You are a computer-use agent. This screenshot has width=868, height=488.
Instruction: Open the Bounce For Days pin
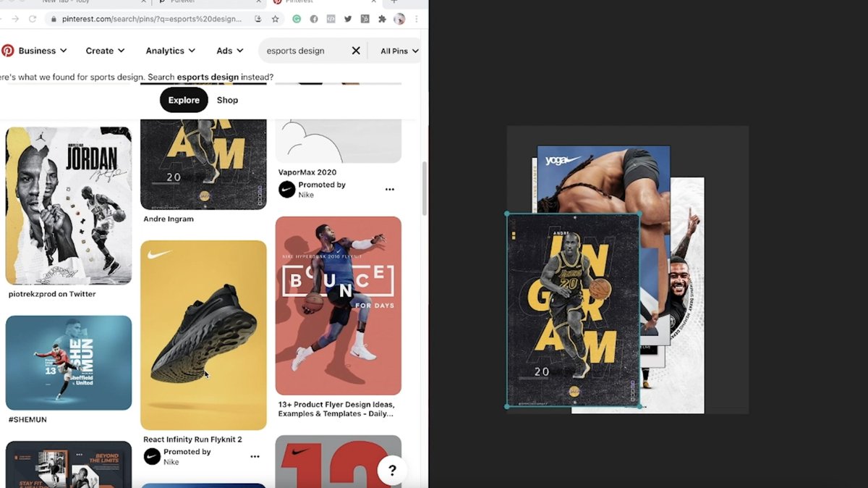(338, 306)
